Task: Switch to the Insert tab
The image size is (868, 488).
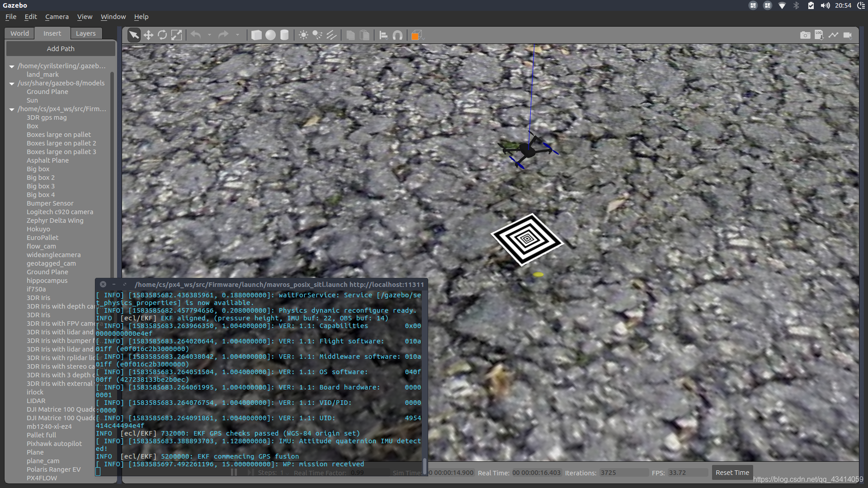Action: pos(52,33)
